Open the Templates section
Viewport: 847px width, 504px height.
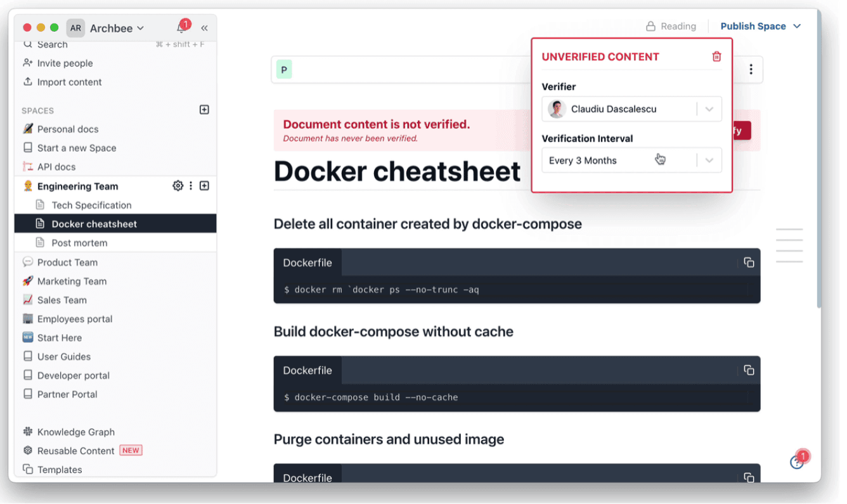coord(60,469)
